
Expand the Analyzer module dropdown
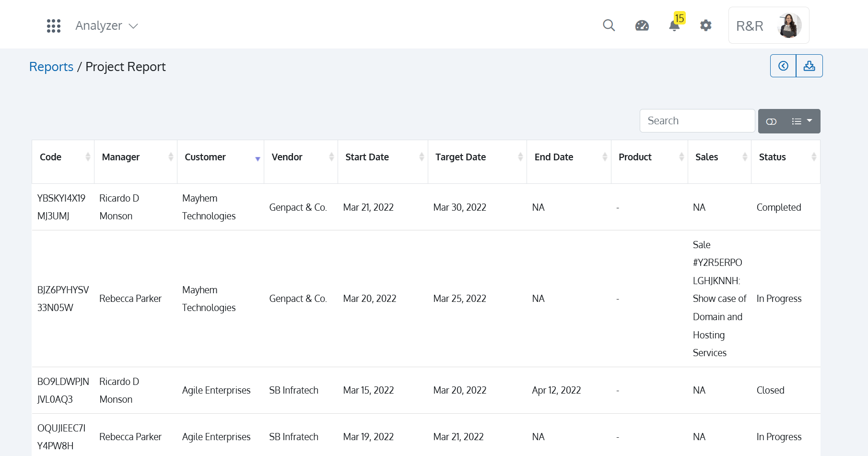click(107, 26)
